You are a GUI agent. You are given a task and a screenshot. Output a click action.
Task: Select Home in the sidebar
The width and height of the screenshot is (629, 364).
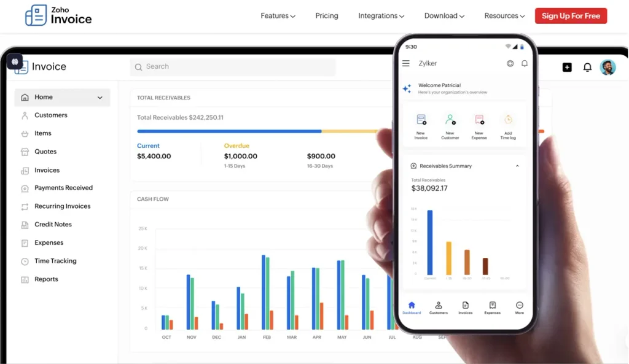pyautogui.click(x=62, y=98)
